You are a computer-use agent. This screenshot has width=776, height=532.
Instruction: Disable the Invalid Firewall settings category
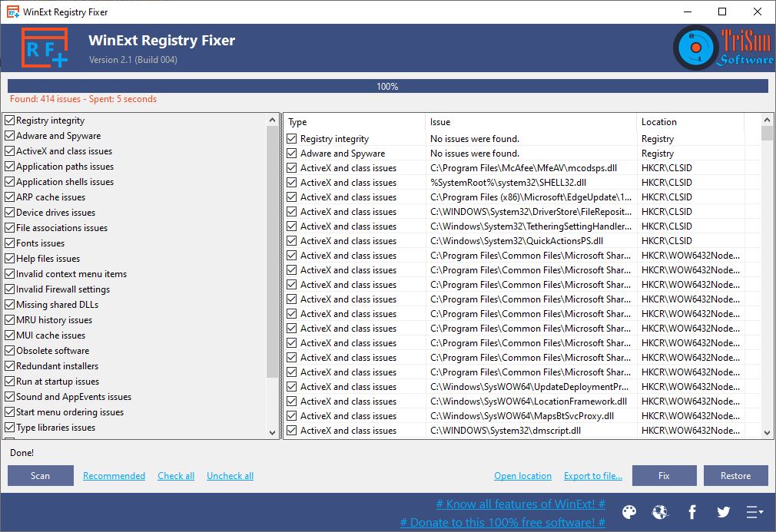click(x=9, y=289)
